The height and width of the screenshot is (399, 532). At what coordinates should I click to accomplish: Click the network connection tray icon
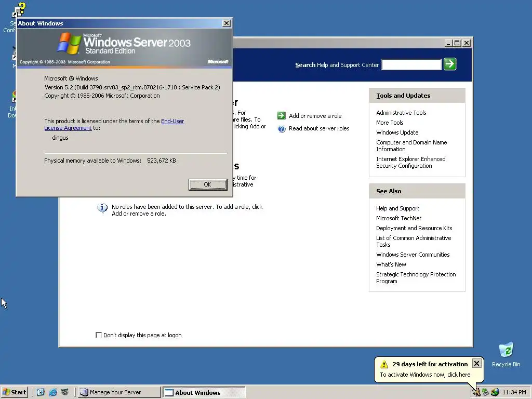coord(486,392)
